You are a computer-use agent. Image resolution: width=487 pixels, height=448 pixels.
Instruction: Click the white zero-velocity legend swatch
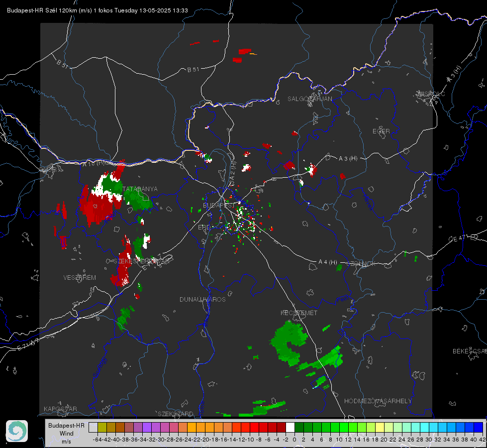point(290,428)
